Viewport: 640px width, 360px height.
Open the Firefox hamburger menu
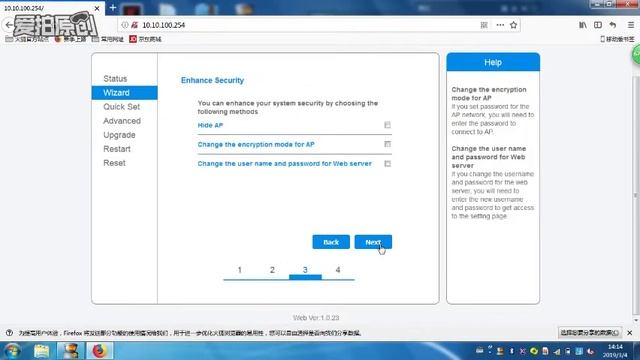pos(631,25)
